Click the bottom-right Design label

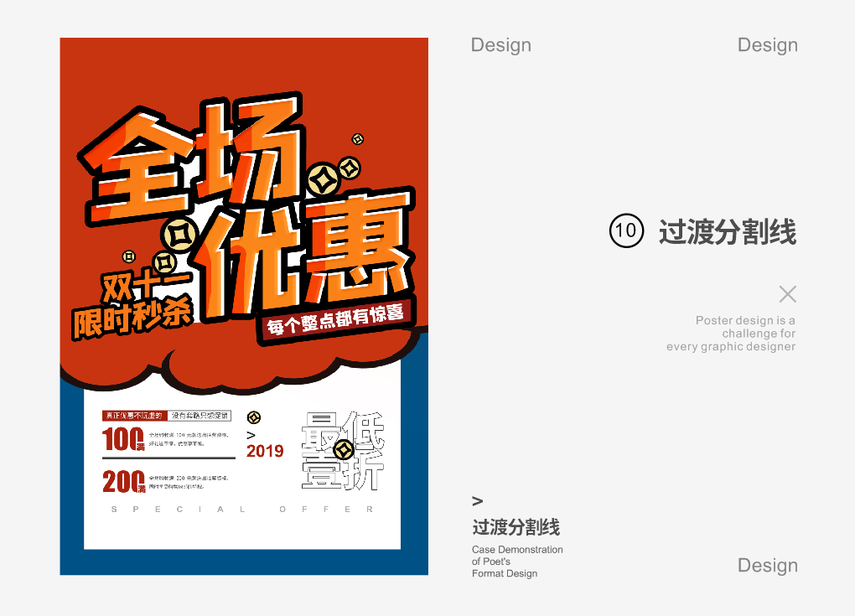[x=767, y=566]
